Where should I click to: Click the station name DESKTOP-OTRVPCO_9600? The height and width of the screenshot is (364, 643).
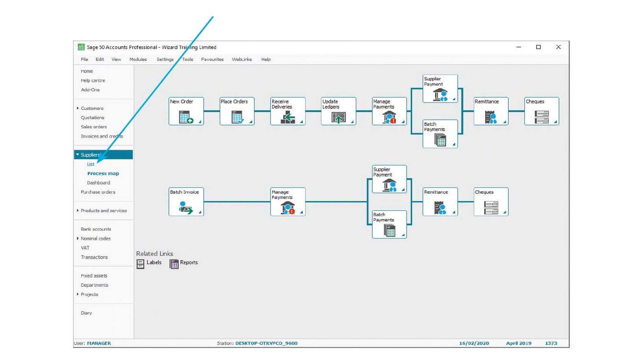pos(266,343)
